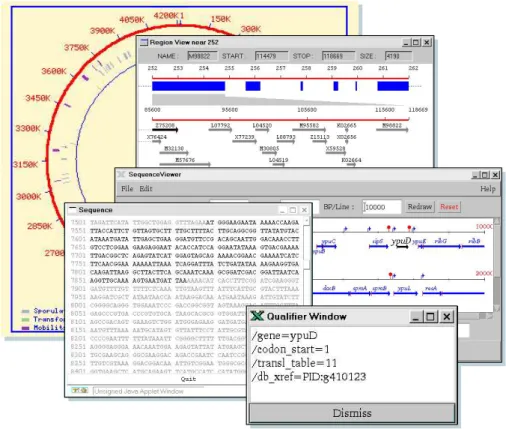This screenshot has height=429, width=506.
Task: Select the L07792 sequence arrow
Action: (220, 130)
